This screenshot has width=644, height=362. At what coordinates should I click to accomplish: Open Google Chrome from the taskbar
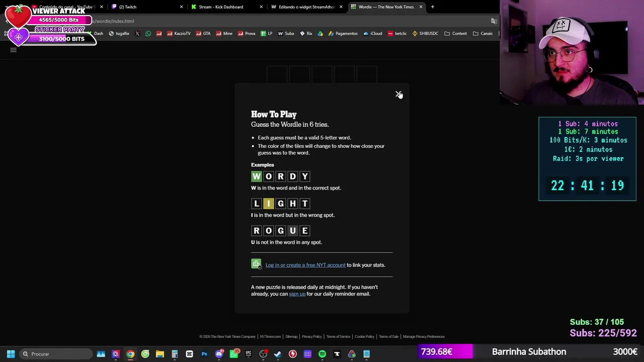pyautogui.click(x=130, y=354)
